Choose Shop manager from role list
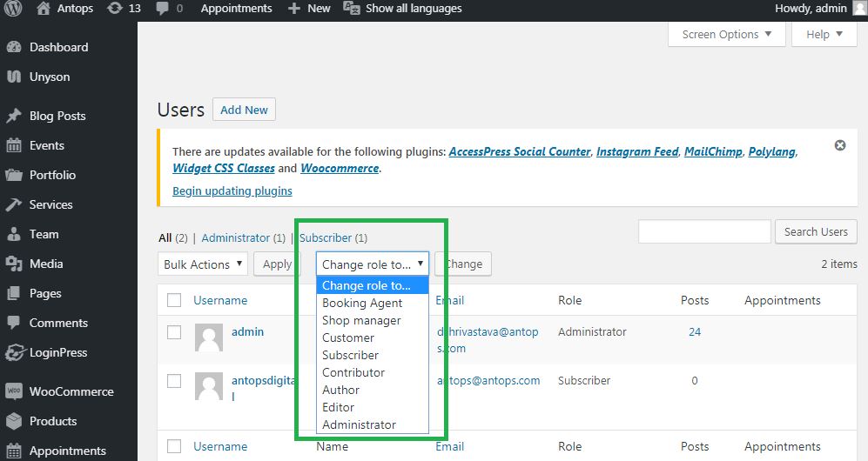868x461 pixels. click(361, 321)
